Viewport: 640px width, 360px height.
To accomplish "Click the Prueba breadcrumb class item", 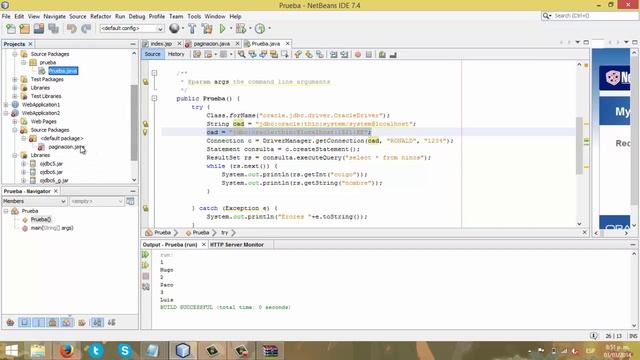I will pos(162,233).
